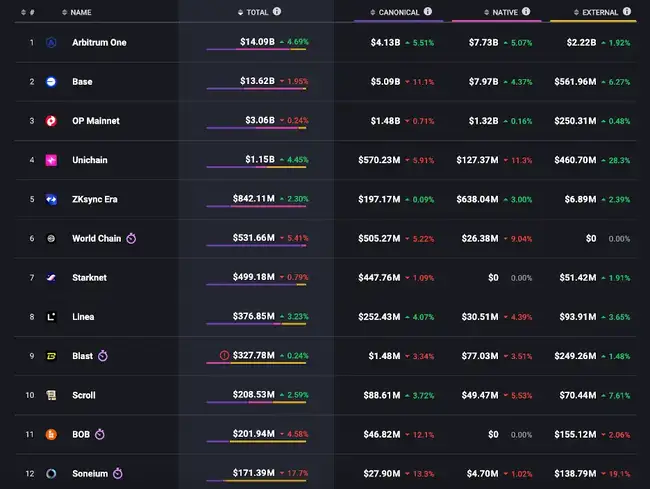Click the Unichain pink logo icon
The width and height of the screenshot is (650, 489).
click(51, 160)
